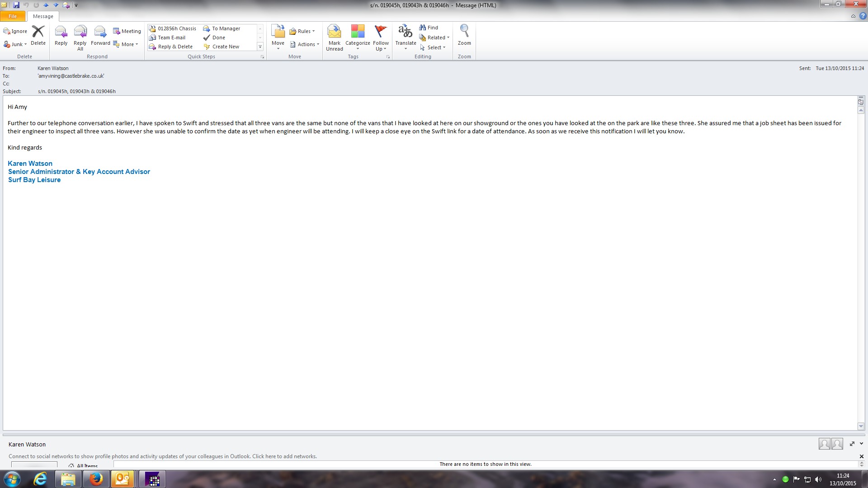Expand Quick Steps gallery list
The height and width of the screenshot is (488, 868).
(260, 47)
